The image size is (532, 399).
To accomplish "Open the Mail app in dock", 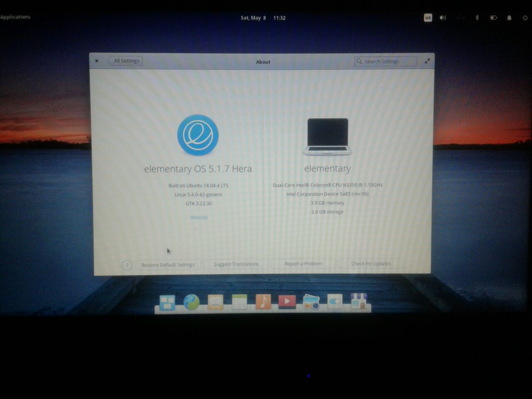I will click(x=215, y=302).
